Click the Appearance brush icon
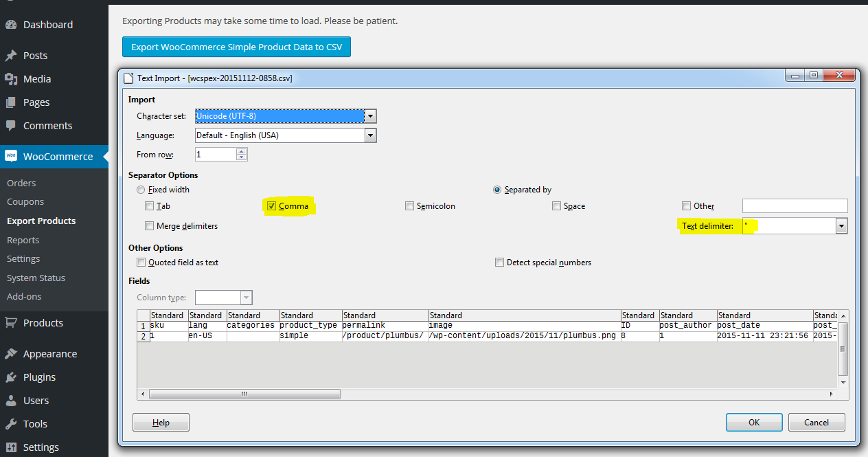Image resolution: width=868 pixels, height=457 pixels. pyautogui.click(x=11, y=354)
